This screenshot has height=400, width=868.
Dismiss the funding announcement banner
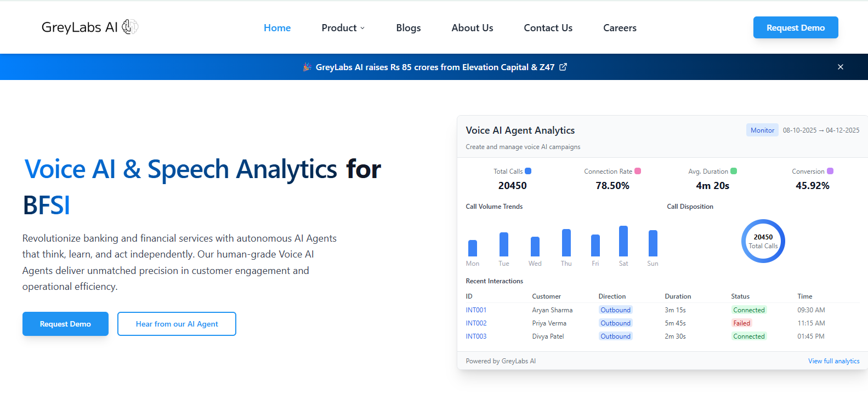click(841, 67)
